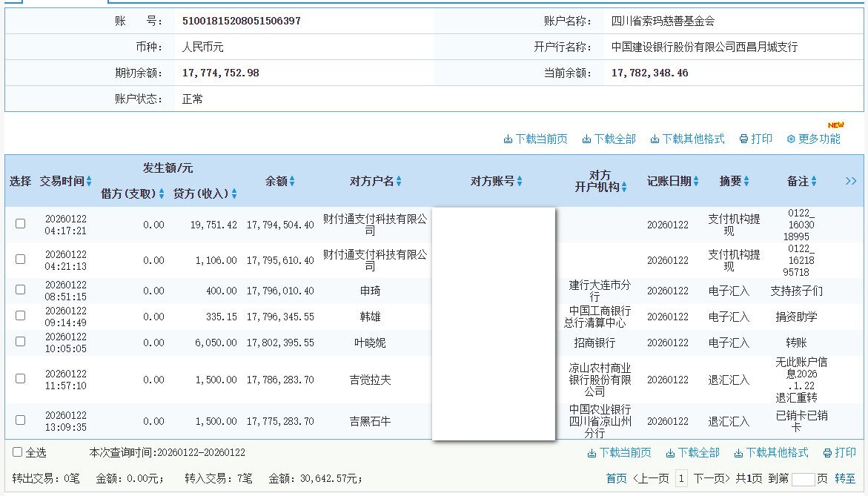Toggle the 余额 column sort order
Viewport: 868px width, 496px height.
[x=292, y=180]
